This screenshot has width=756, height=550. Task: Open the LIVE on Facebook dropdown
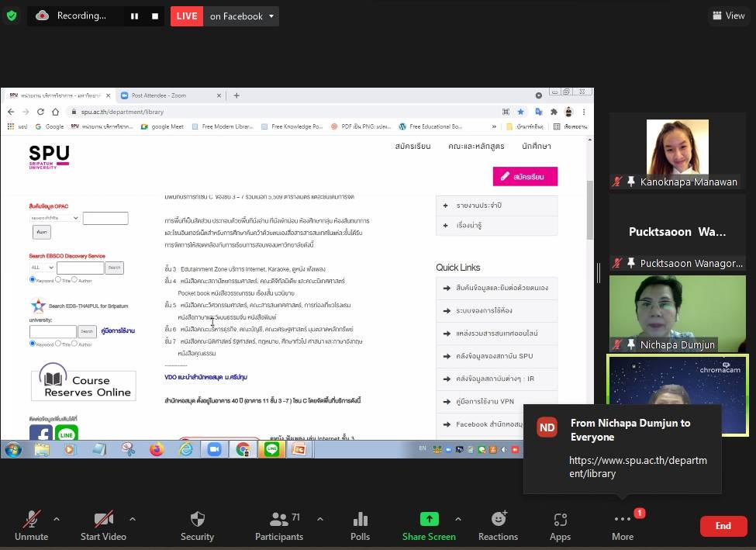click(271, 16)
